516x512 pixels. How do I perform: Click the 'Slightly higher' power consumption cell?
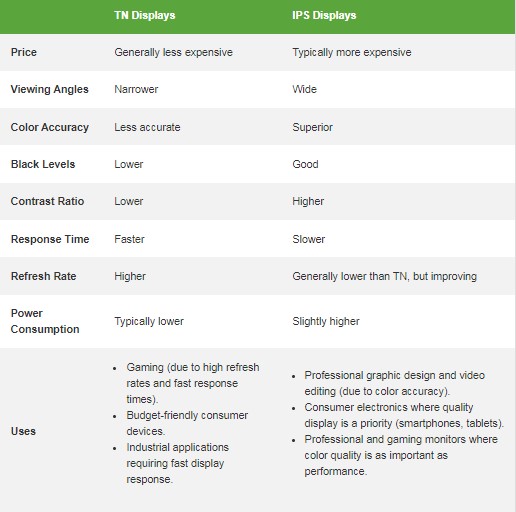(x=326, y=321)
